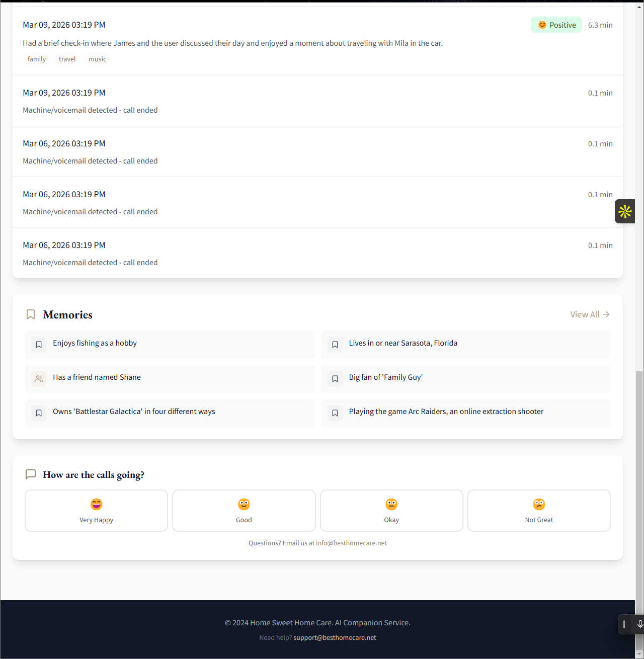Expand the last Mar 06 call ended entry
Screen dimensions: 644x659
[317, 253]
